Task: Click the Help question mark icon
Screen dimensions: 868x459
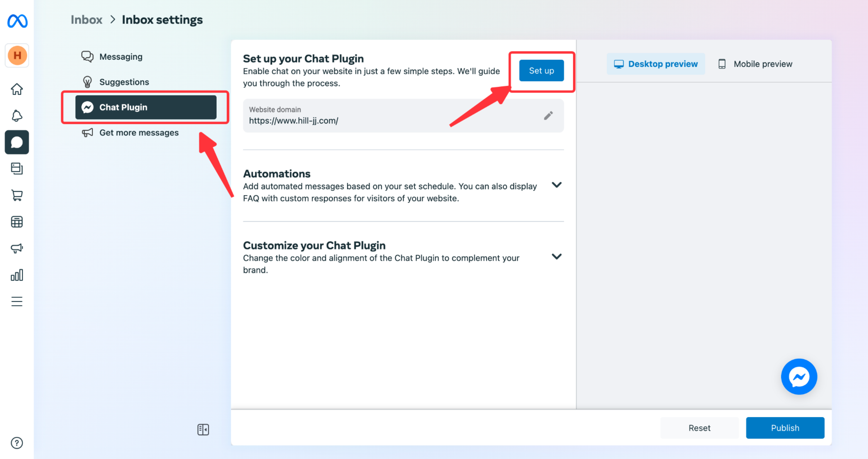Action: point(17,443)
